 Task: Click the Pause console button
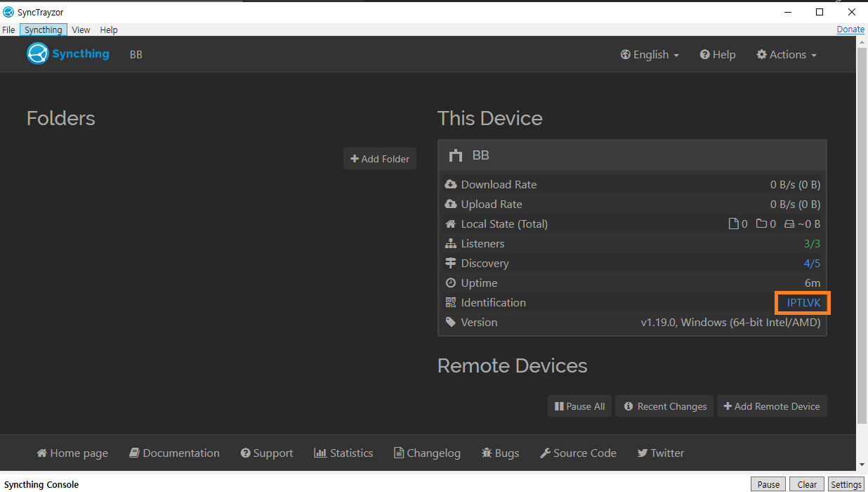coord(768,484)
